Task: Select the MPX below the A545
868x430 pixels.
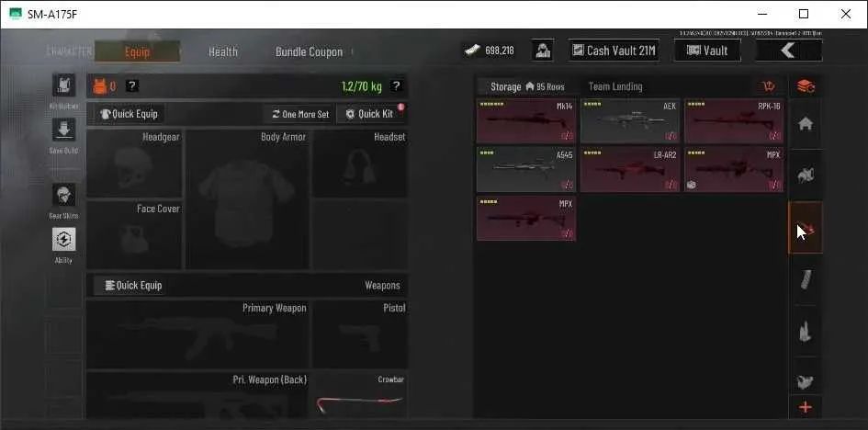Action: coord(526,218)
